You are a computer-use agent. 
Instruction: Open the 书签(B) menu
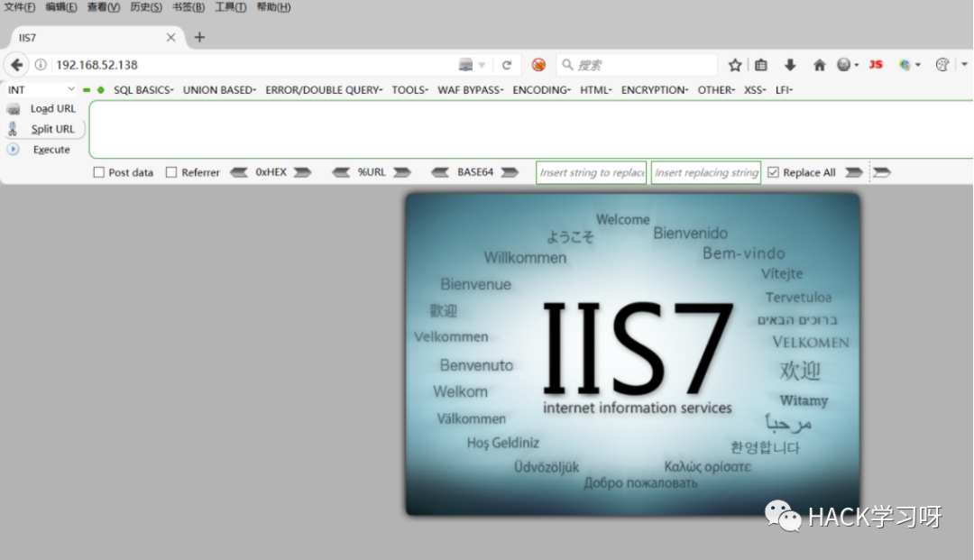[188, 7]
